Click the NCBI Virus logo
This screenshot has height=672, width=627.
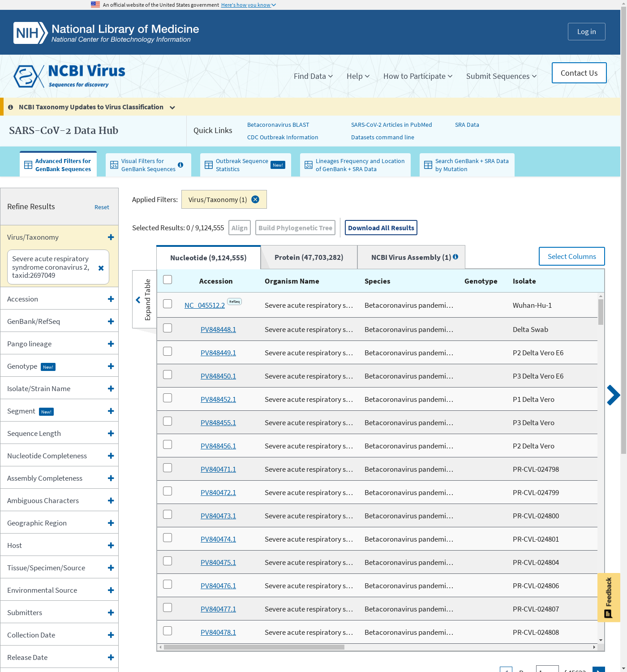tap(69, 76)
